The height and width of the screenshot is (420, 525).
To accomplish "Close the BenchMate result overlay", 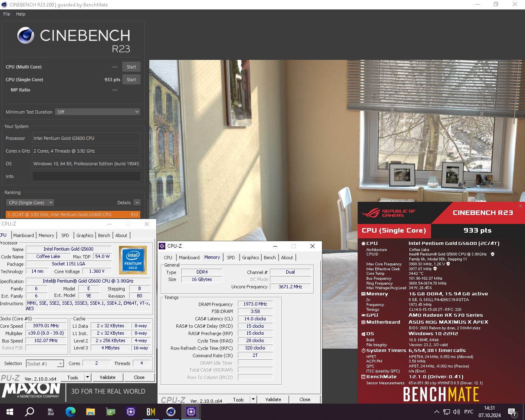I will click(520, 206).
